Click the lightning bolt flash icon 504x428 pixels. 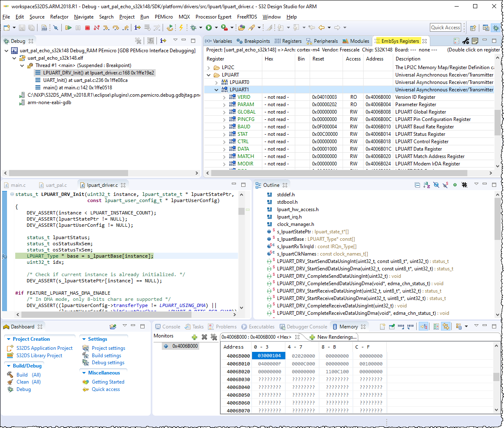pyautogui.click(x=181, y=28)
